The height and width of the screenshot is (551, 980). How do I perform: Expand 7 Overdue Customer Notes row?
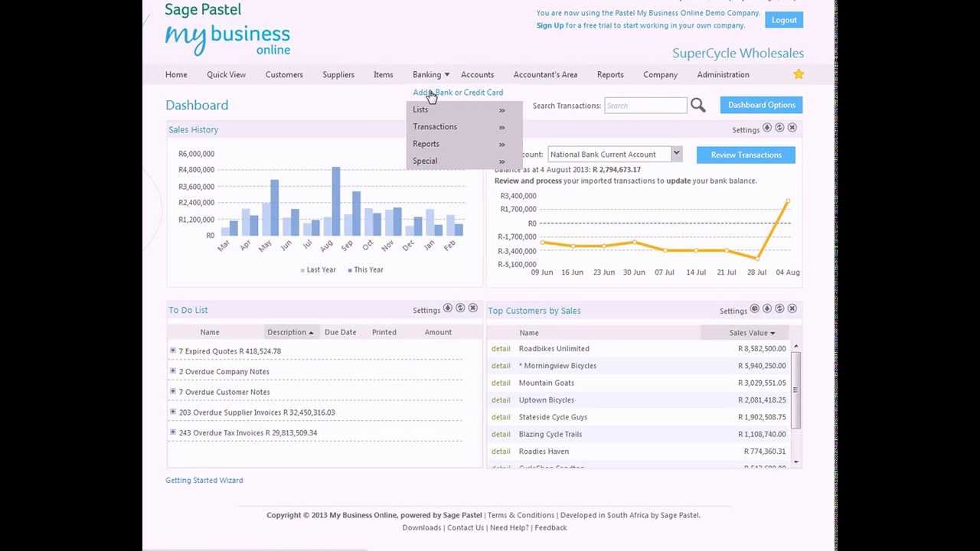tap(173, 391)
